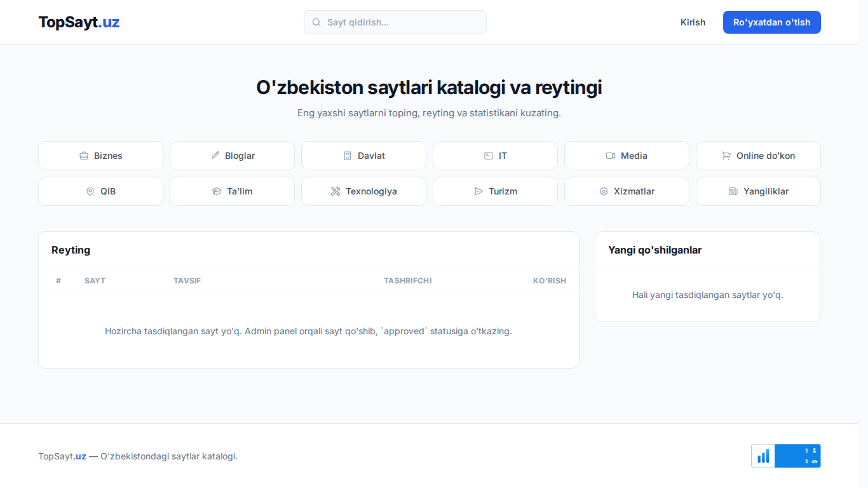Click the shopping cart icon on Online do'kon

tap(726, 156)
